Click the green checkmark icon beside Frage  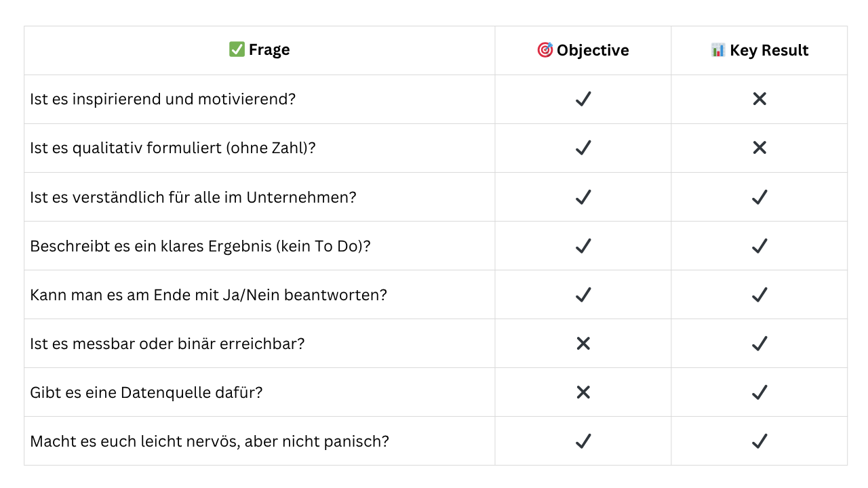point(237,49)
